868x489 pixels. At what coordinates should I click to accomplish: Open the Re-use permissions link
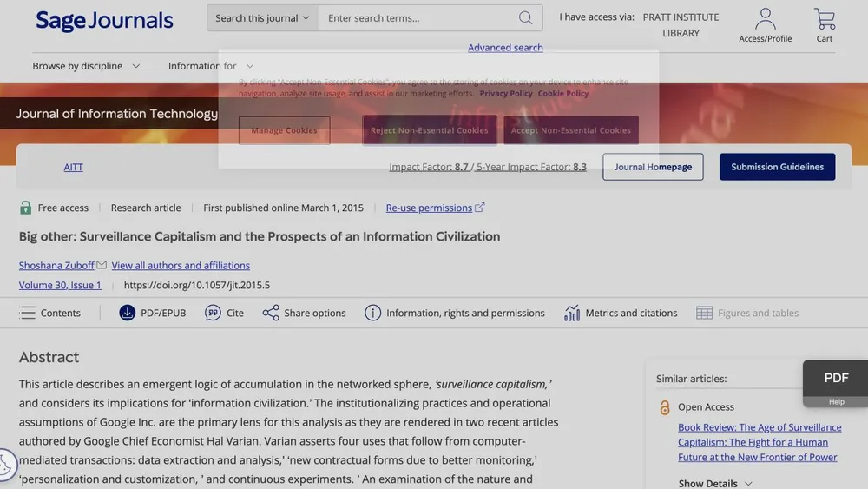pyautogui.click(x=429, y=208)
